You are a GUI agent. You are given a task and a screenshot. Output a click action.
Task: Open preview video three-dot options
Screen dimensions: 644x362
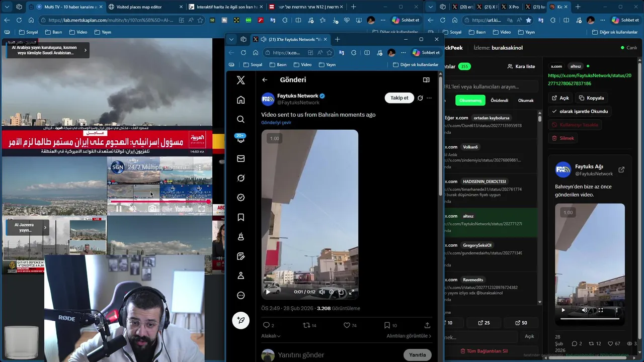[617, 310]
